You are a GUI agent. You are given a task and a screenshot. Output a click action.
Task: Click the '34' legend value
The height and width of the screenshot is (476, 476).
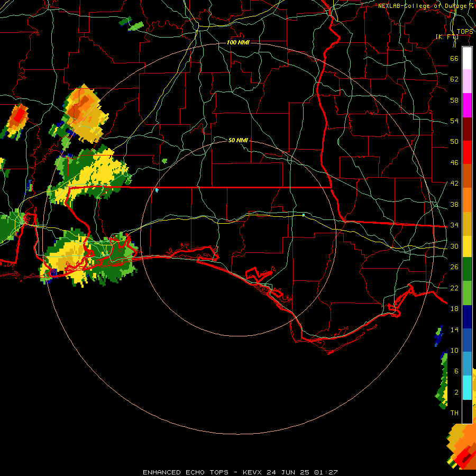[x=454, y=225]
